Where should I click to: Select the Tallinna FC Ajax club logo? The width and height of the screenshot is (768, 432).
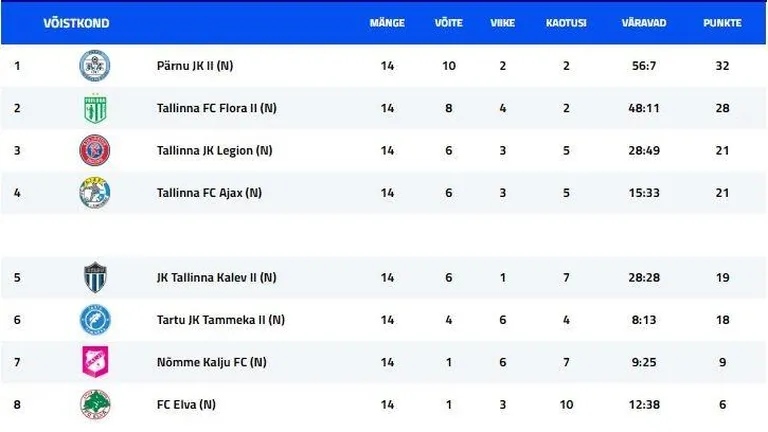[95, 192]
